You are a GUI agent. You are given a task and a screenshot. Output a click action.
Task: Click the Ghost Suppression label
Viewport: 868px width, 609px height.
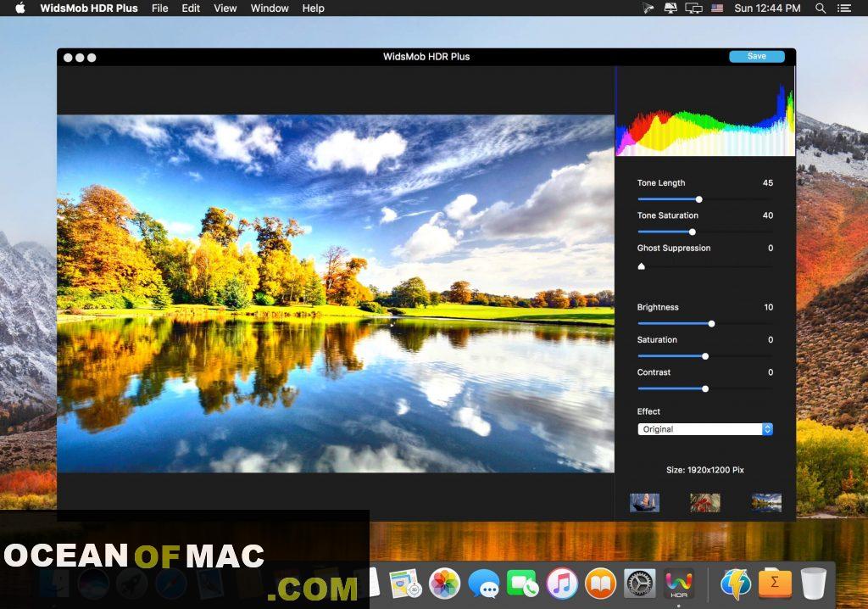(674, 249)
